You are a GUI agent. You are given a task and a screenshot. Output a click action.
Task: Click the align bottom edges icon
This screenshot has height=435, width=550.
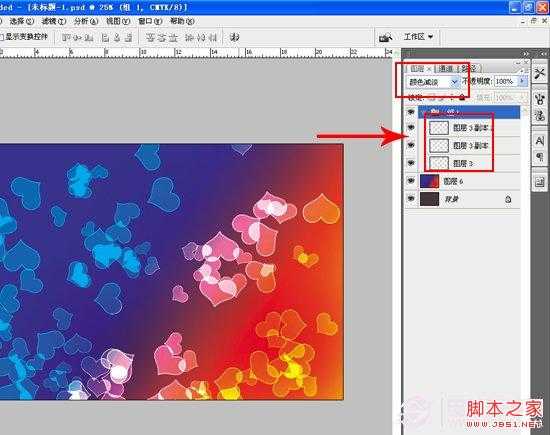pyautogui.click(x=89, y=37)
